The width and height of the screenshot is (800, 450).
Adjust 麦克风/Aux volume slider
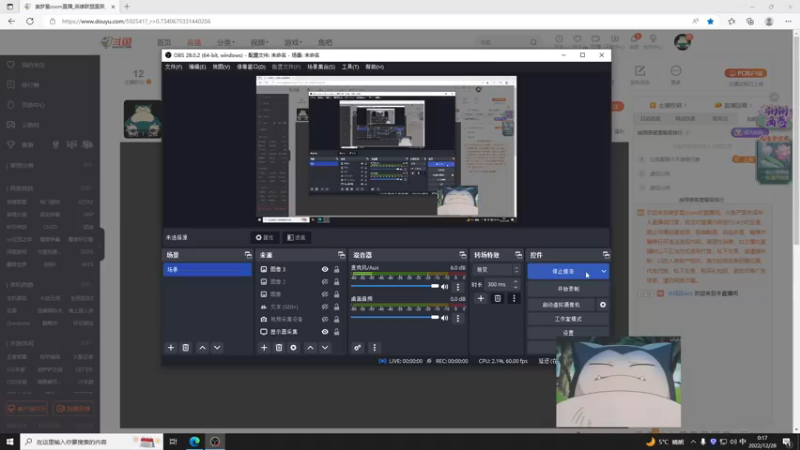(x=395, y=286)
